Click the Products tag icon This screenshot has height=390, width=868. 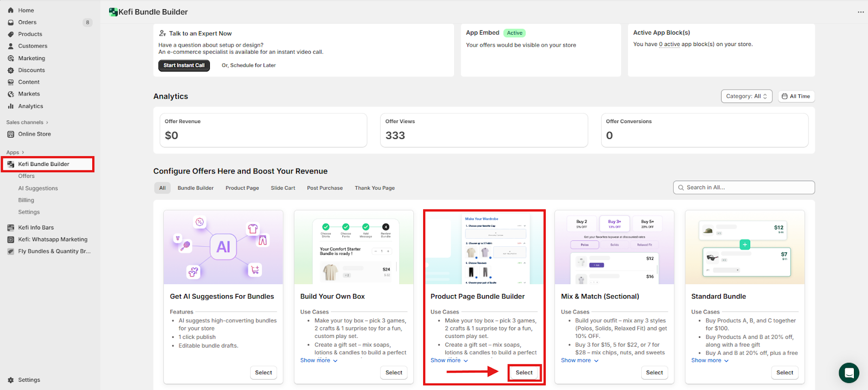(x=11, y=34)
